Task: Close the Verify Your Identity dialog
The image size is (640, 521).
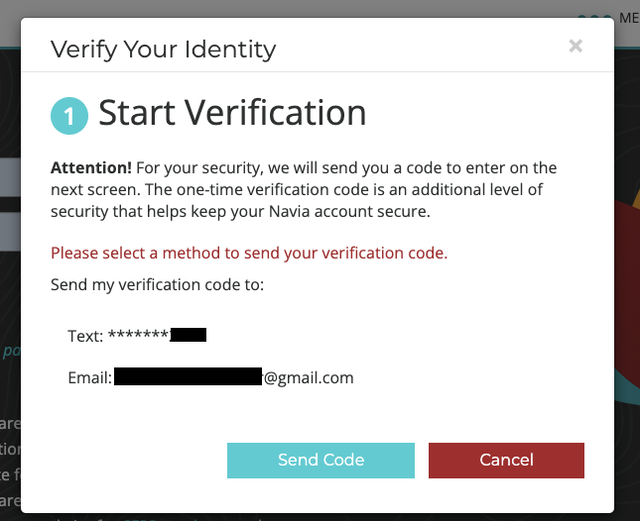Action: (575, 46)
